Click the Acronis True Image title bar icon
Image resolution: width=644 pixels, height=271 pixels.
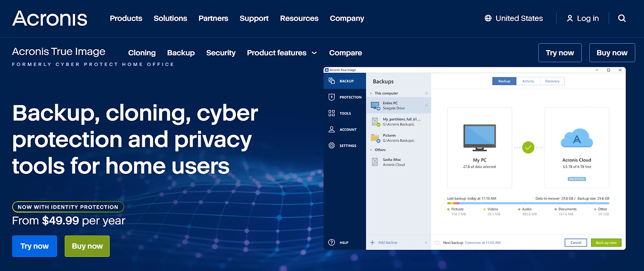327,70
